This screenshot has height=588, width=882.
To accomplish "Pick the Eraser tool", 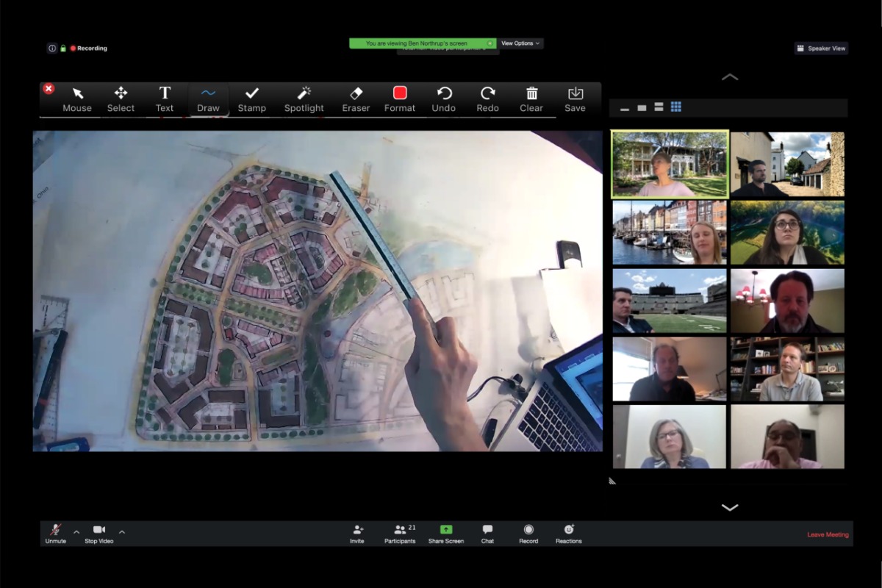I will (356, 99).
